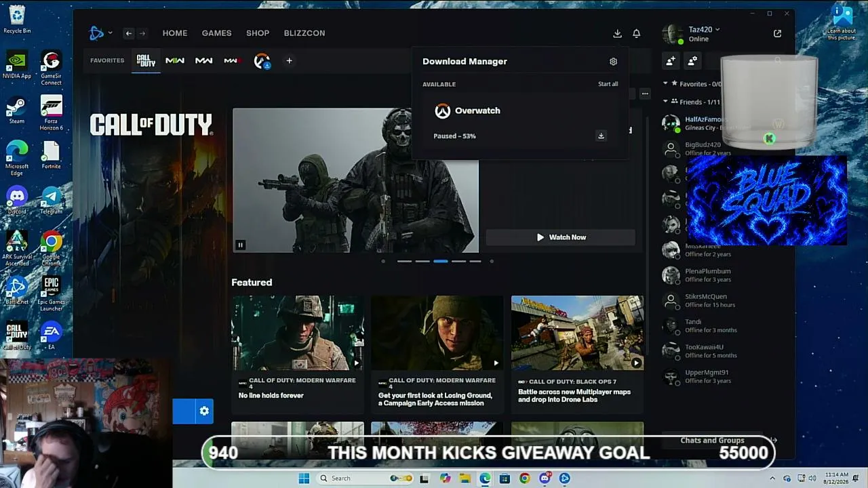Open the HOME tab
Screen dimensions: 868x488
click(x=175, y=33)
